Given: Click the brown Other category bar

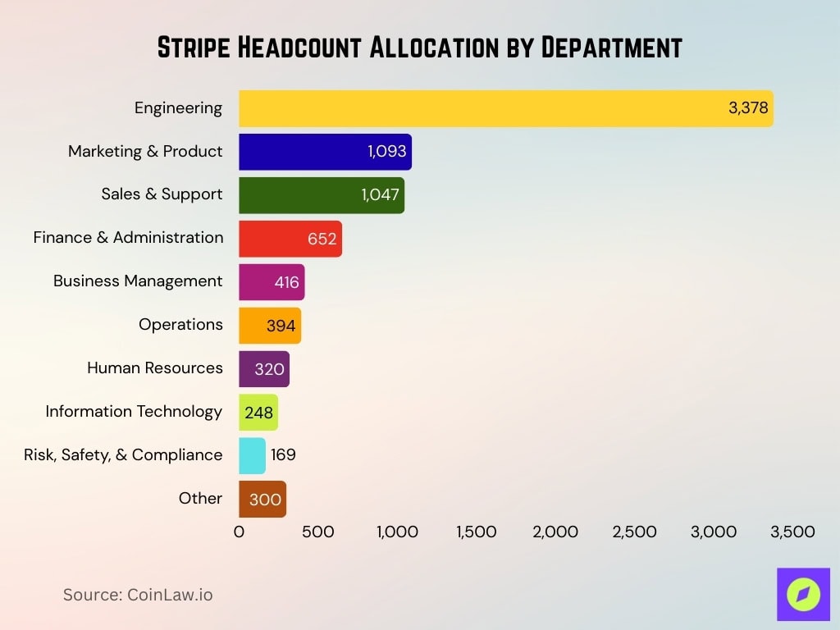Looking at the screenshot, I should 262,499.
